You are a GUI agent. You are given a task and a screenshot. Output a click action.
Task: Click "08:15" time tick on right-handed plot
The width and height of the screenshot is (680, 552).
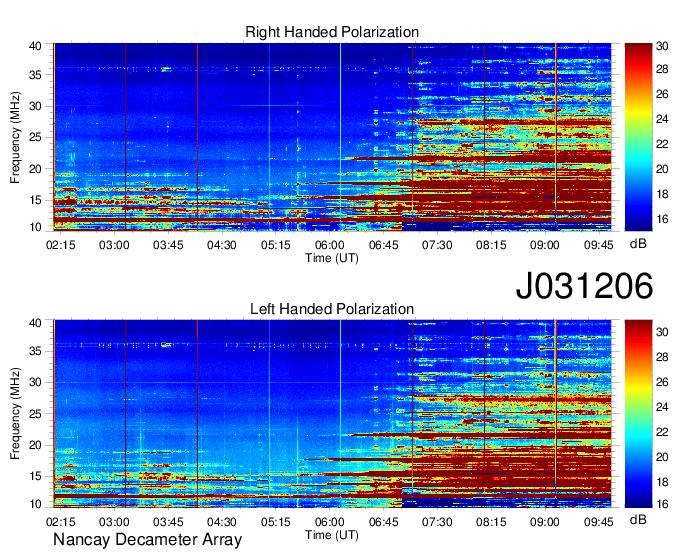click(x=491, y=245)
